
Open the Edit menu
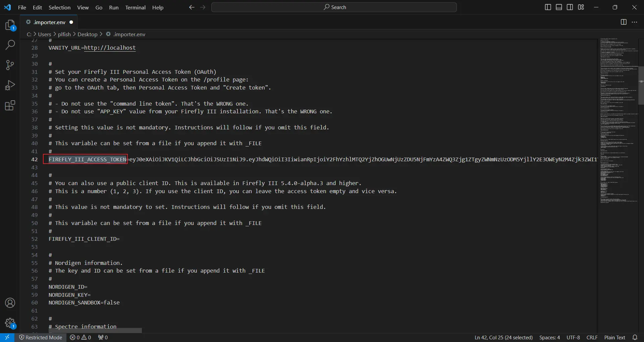37,7
